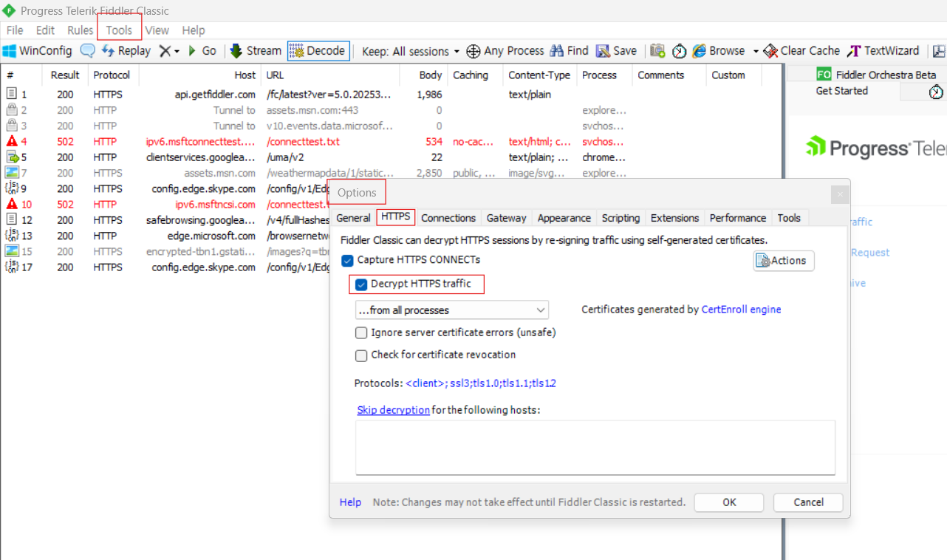
Task: Switch to the Gateway tab
Action: coord(507,218)
